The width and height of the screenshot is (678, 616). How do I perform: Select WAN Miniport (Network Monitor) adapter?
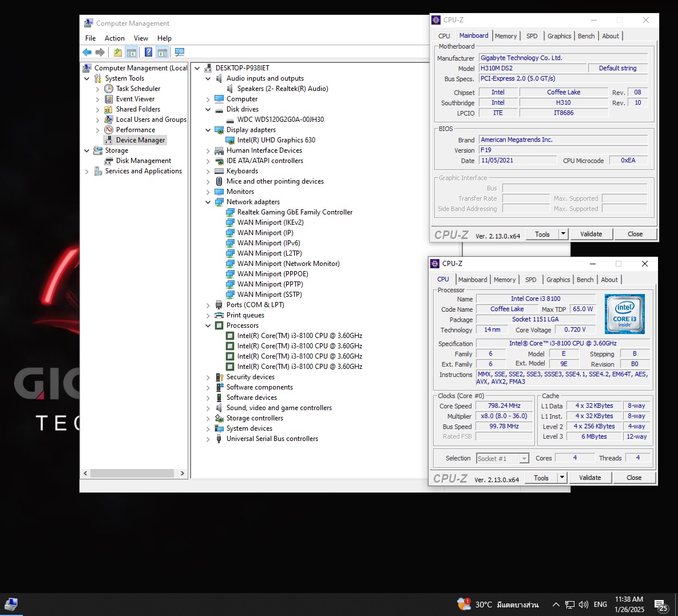coord(288,264)
